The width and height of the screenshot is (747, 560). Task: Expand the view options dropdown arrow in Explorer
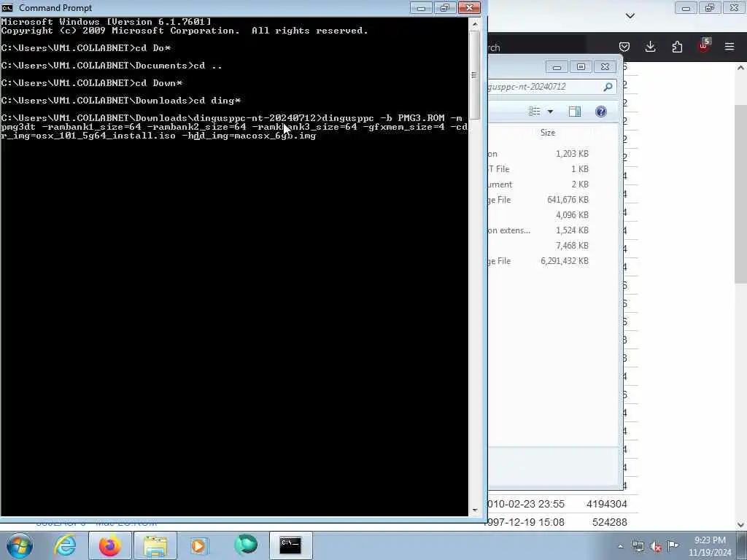550,112
